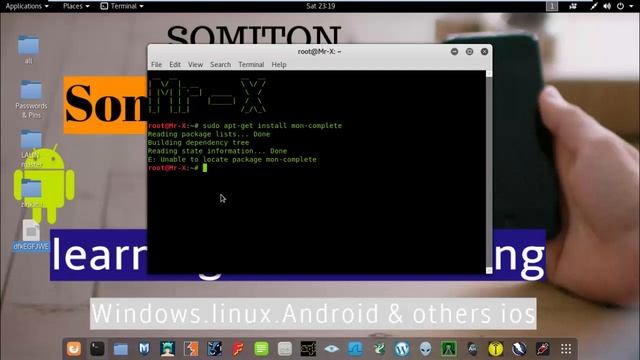Click the Sat 23:19 clock
The width and height of the screenshot is (640, 360).
(x=321, y=6)
